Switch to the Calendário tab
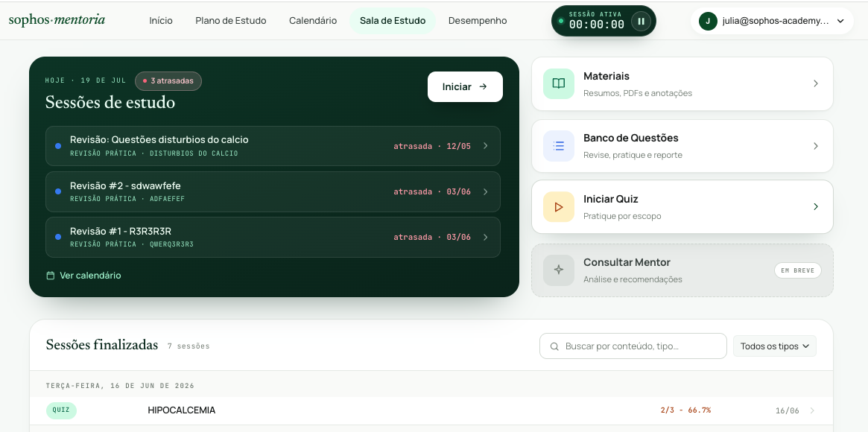 313,21
